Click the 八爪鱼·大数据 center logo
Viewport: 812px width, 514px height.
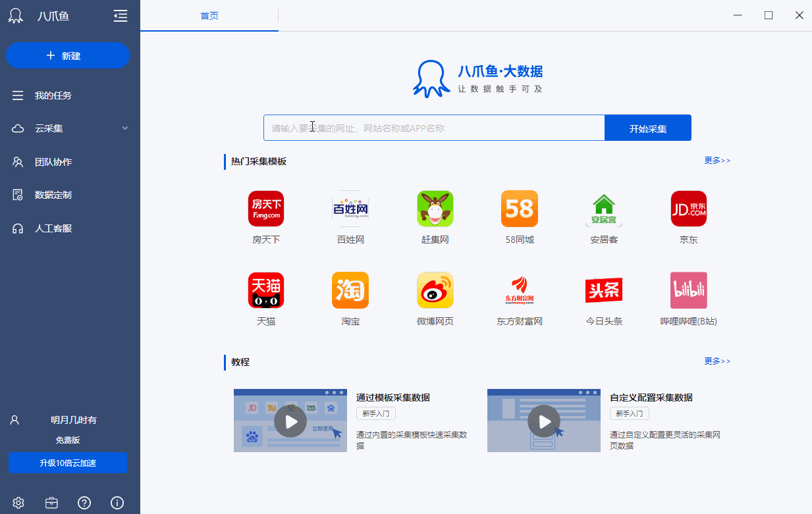pos(477,78)
